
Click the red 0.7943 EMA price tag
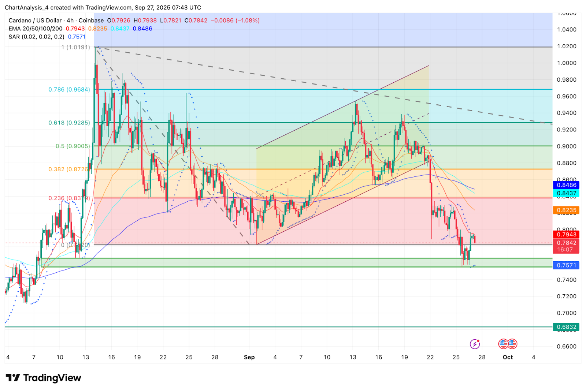566,235
